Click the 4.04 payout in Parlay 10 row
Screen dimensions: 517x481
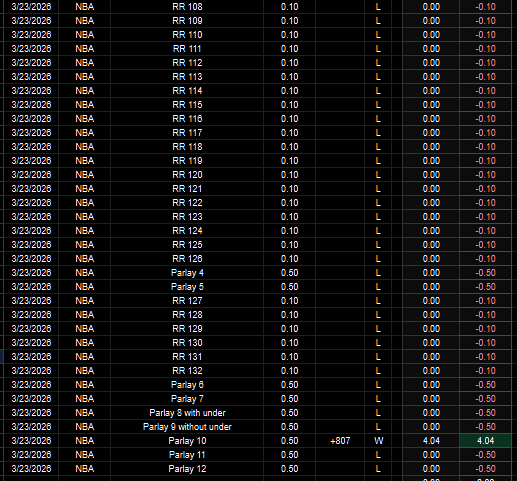point(431,441)
